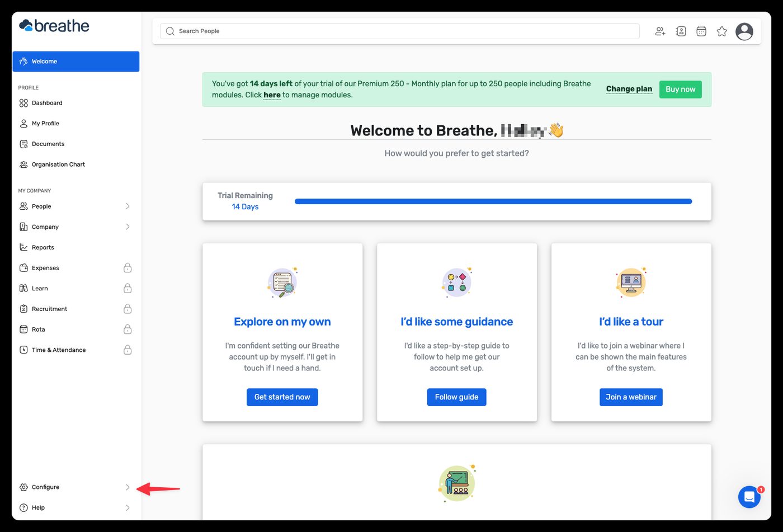Click the Recruitment icon
The image size is (783, 532).
coord(23,309)
